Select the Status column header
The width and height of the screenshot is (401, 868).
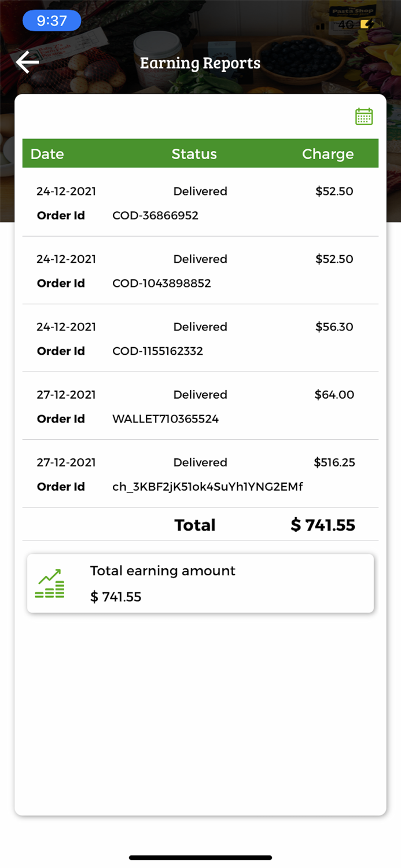[x=194, y=153]
